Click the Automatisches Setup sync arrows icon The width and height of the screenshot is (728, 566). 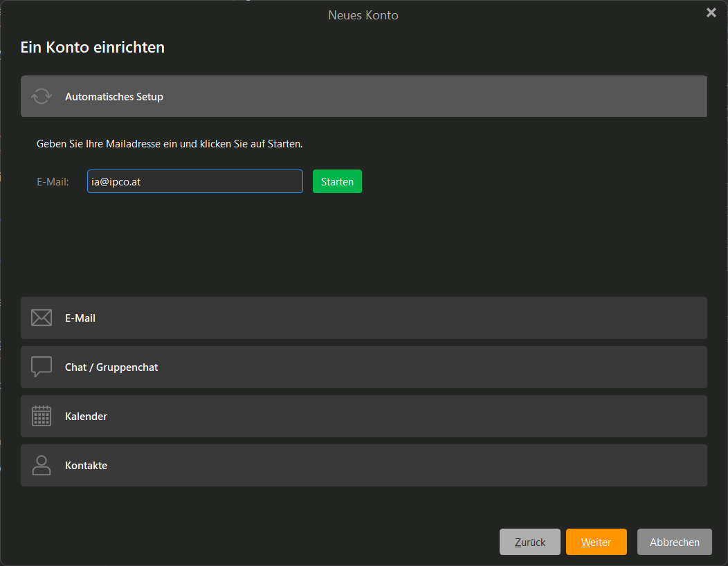42,96
